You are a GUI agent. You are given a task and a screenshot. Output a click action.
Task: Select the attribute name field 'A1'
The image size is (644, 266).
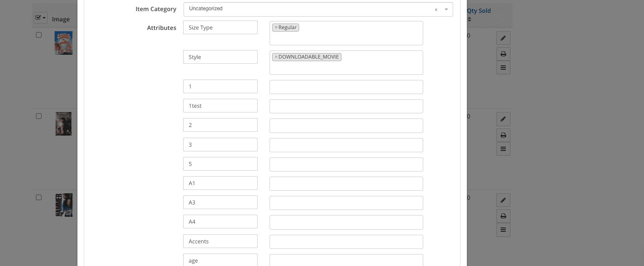pyautogui.click(x=220, y=183)
